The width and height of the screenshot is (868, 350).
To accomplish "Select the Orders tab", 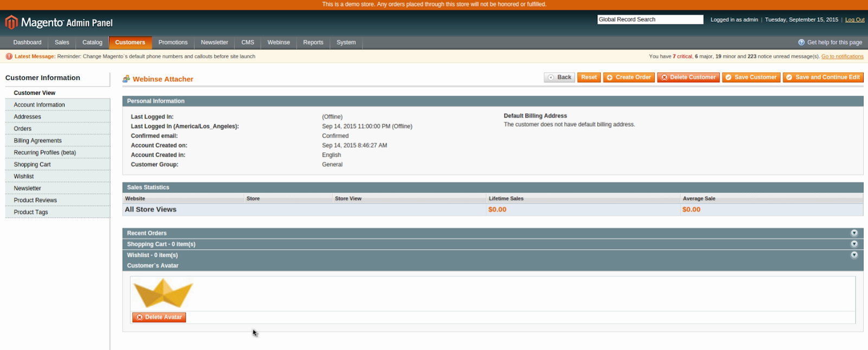I will (58, 128).
